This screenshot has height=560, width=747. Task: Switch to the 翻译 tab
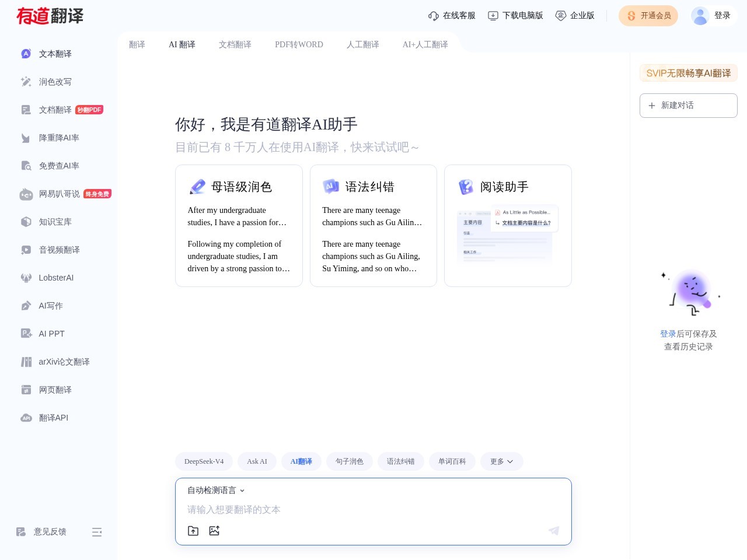click(x=137, y=44)
